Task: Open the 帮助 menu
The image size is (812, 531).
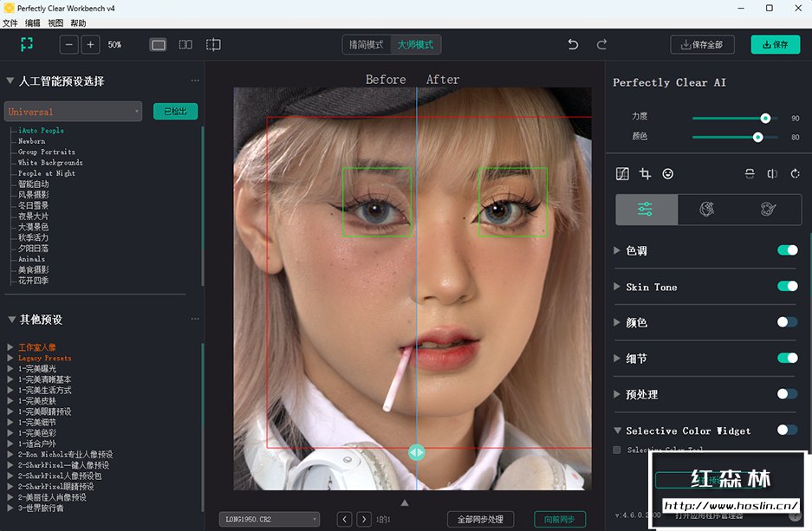Action: click(x=78, y=23)
